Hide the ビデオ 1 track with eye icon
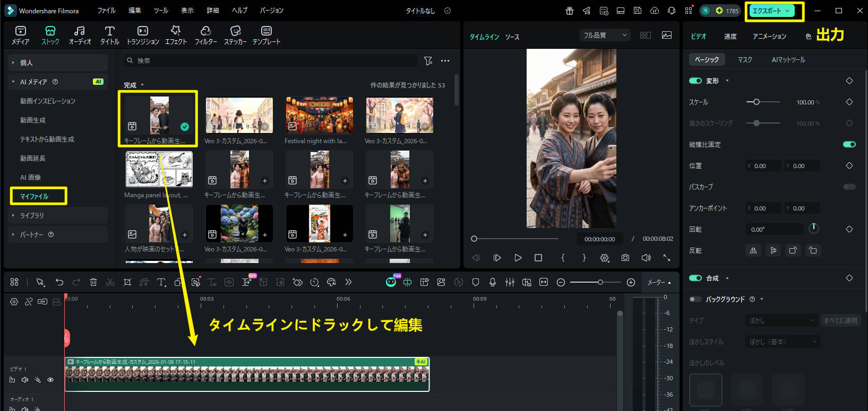The image size is (868, 411). (x=50, y=380)
